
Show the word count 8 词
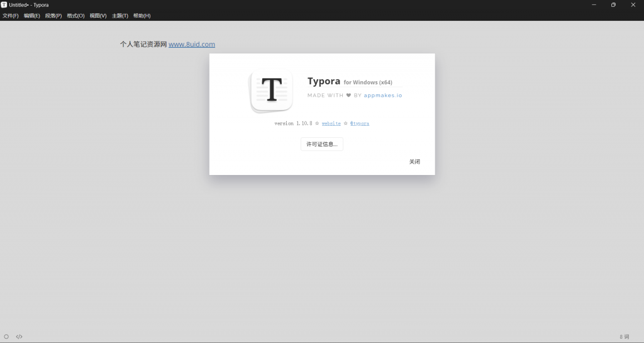tap(625, 337)
